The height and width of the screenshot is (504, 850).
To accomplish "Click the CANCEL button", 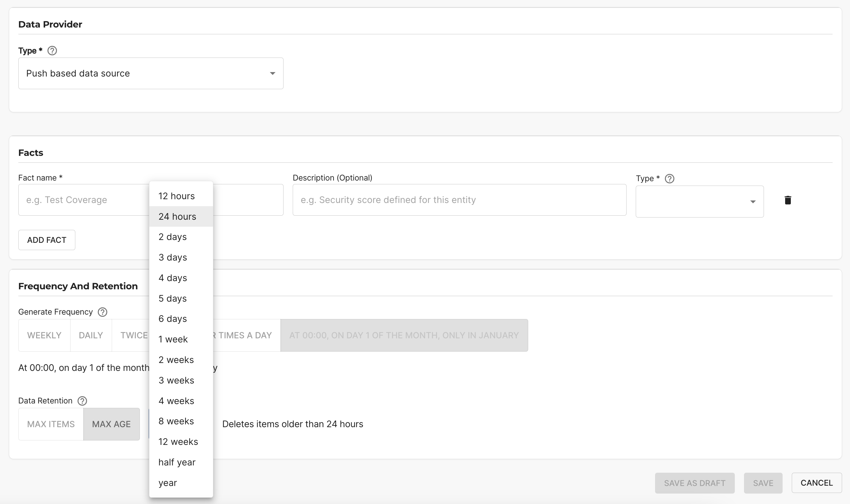I will click(816, 482).
